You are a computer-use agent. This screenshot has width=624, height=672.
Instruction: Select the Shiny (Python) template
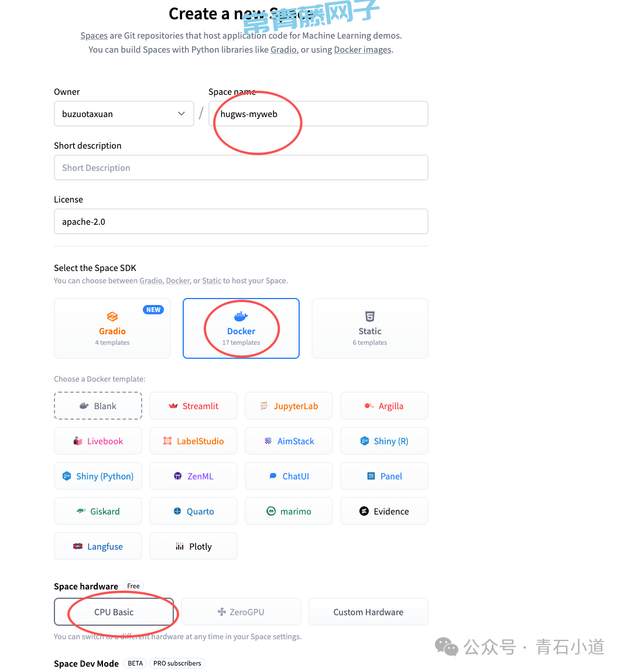click(x=98, y=476)
